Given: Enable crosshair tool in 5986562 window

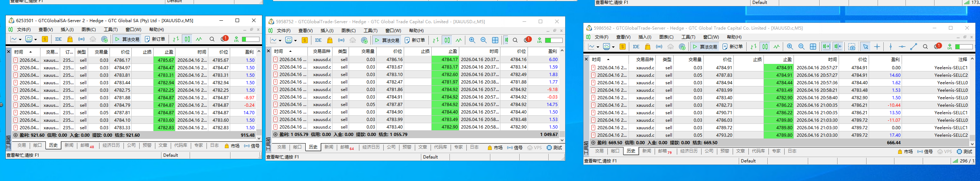Looking at the screenshot, I should [877, 47].
